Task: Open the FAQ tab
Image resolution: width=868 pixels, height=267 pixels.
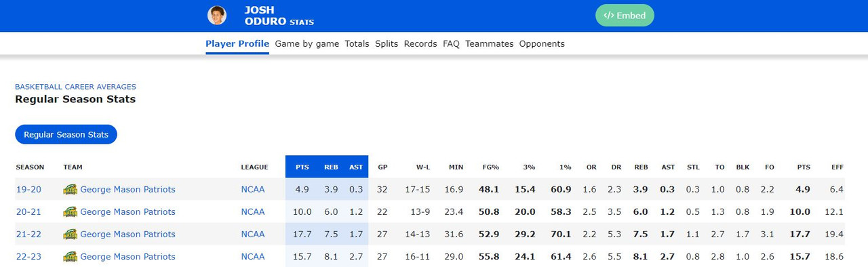Action: coord(451,43)
